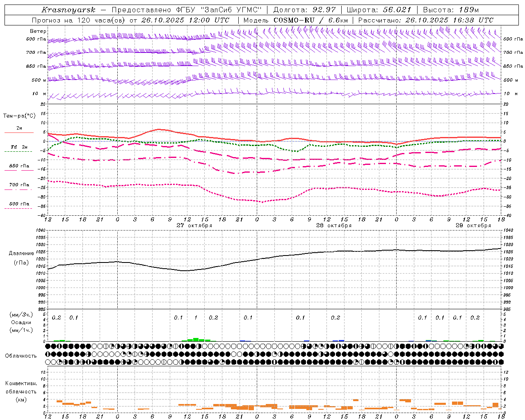This screenshot has height=420, width=525.
Task: Click the "Осадки" precipitation label
Action: click(x=21, y=322)
